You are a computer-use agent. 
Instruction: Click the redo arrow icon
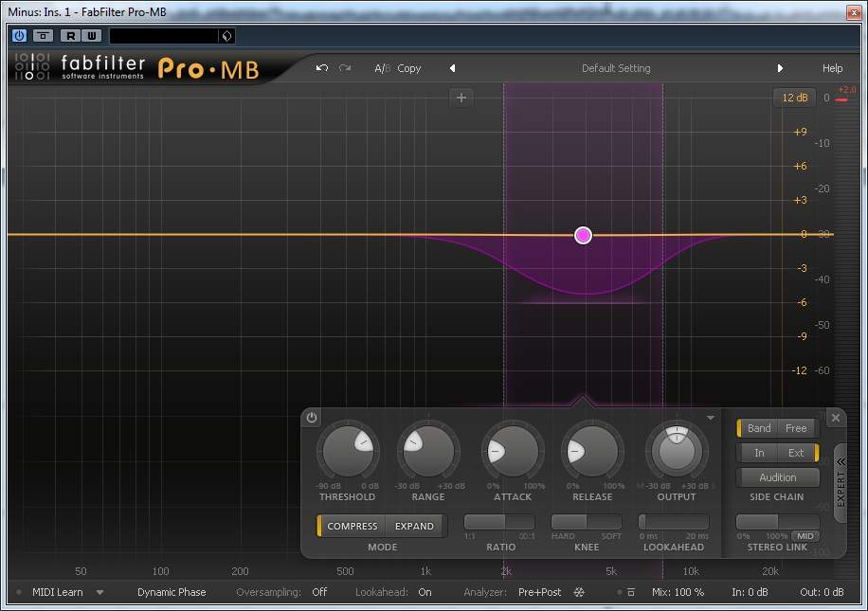pos(345,68)
